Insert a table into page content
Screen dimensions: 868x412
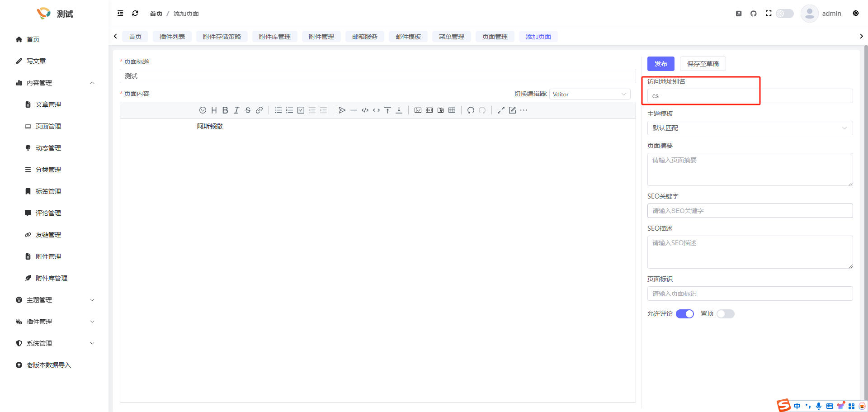(452, 110)
